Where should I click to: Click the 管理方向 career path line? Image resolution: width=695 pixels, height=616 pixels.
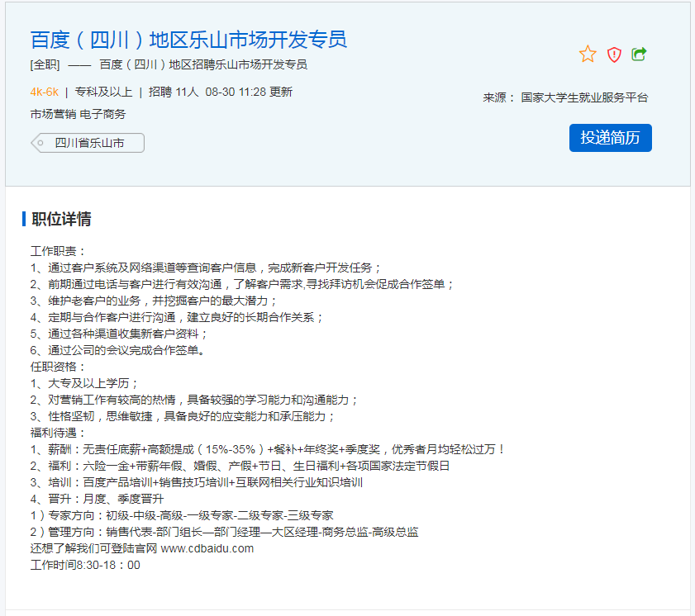(x=224, y=532)
